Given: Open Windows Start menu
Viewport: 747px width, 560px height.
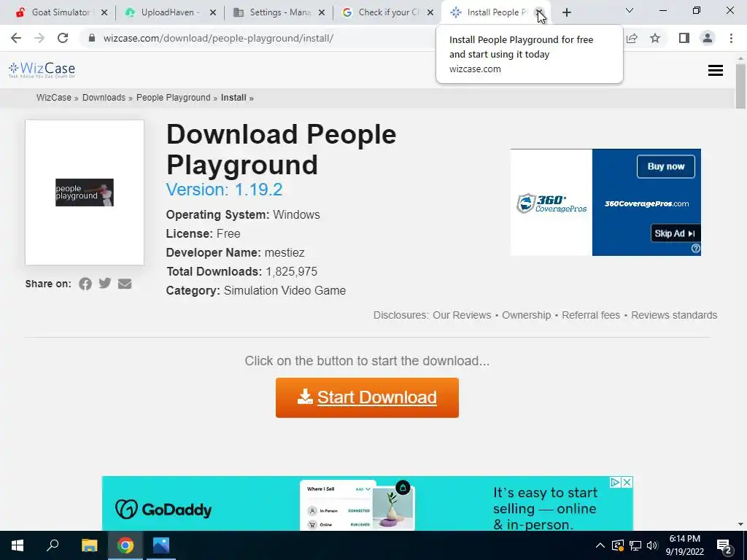Looking at the screenshot, I should [x=18, y=545].
